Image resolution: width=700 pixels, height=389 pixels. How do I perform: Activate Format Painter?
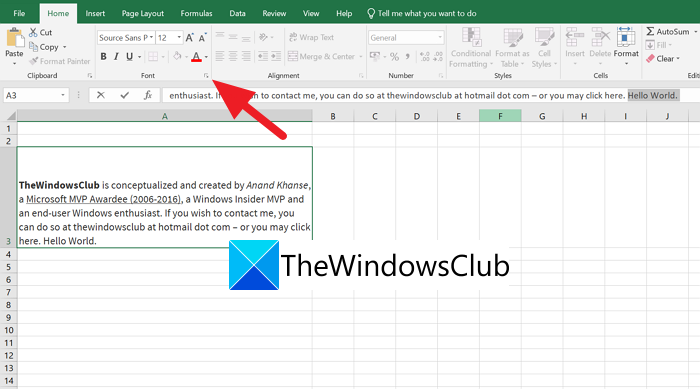point(60,61)
